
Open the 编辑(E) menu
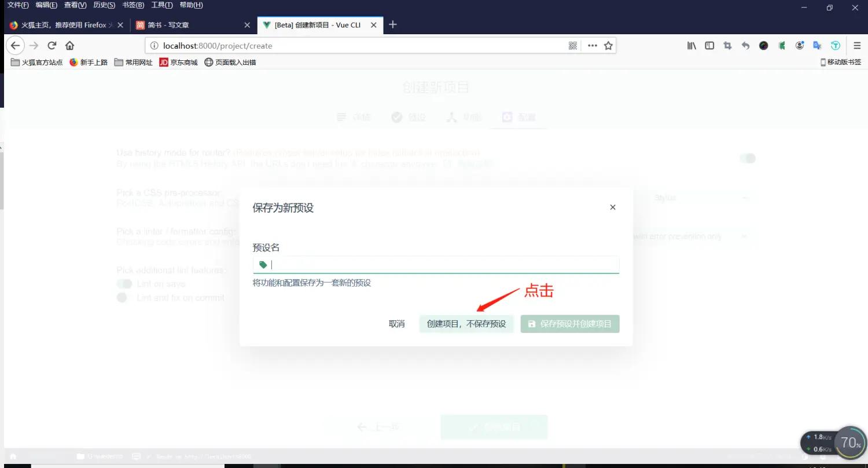(x=46, y=5)
